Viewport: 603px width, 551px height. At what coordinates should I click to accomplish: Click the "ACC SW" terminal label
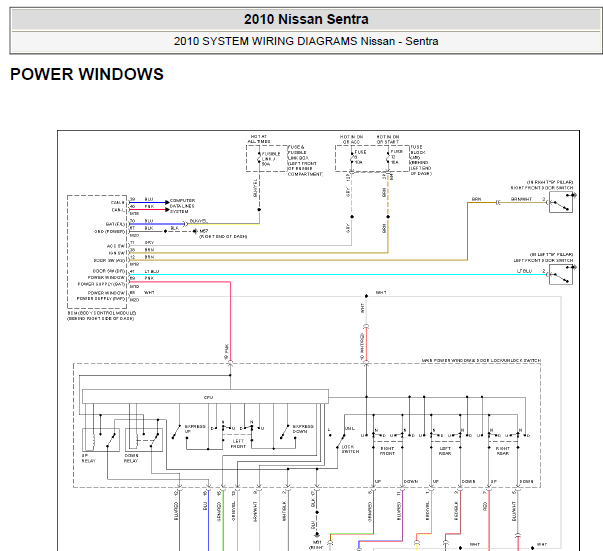click(x=116, y=246)
